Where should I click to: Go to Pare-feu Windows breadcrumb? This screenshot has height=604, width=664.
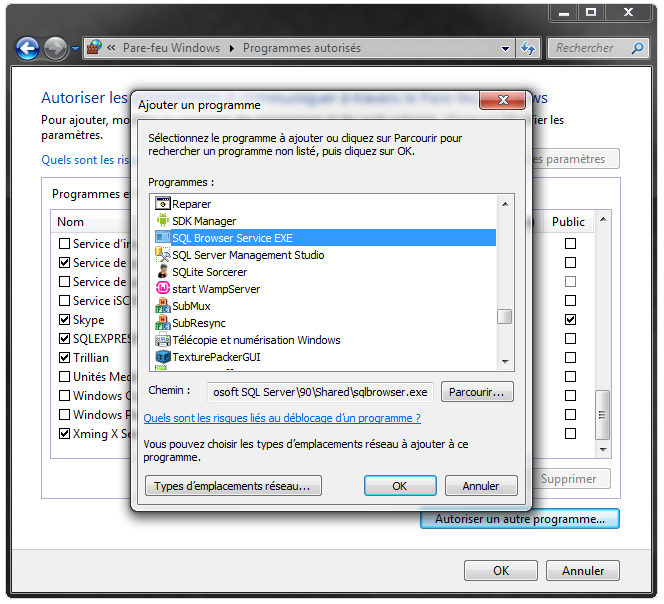(x=172, y=48)
